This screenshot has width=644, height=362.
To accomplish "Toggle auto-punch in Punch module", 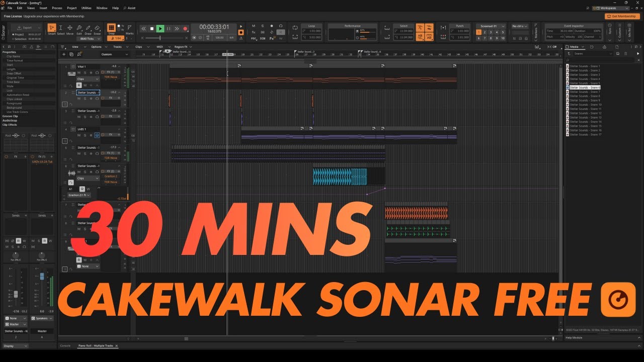I will [x=443, y=29].
